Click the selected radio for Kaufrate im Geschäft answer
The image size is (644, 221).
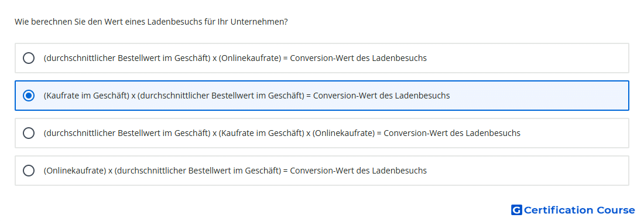29,96
